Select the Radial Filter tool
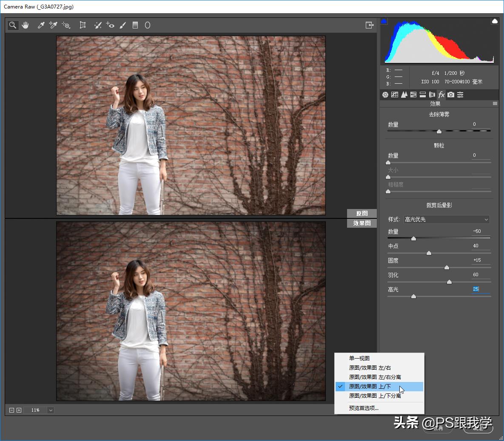Viewport: 504px width, 441px height. click(x=147, y=25)
